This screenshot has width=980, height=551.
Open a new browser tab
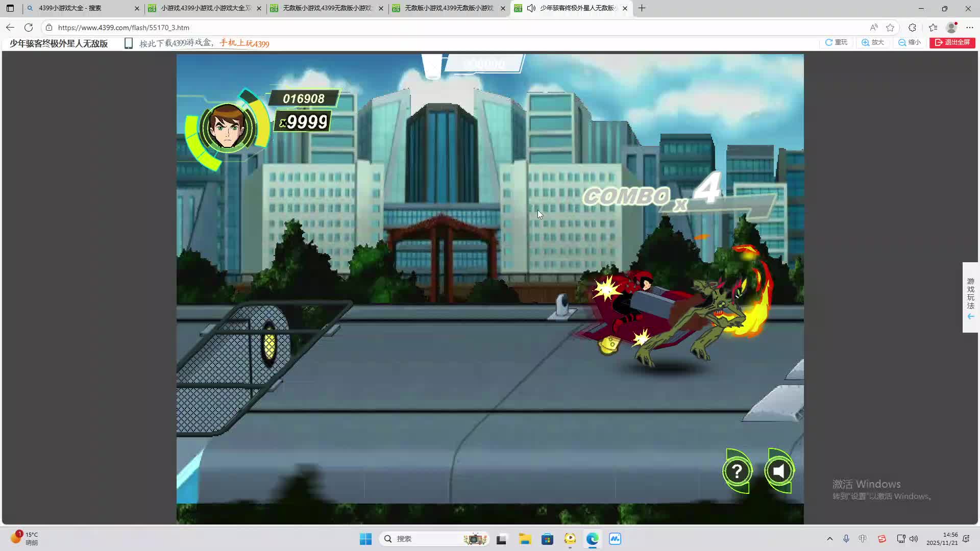pos(642,8)
